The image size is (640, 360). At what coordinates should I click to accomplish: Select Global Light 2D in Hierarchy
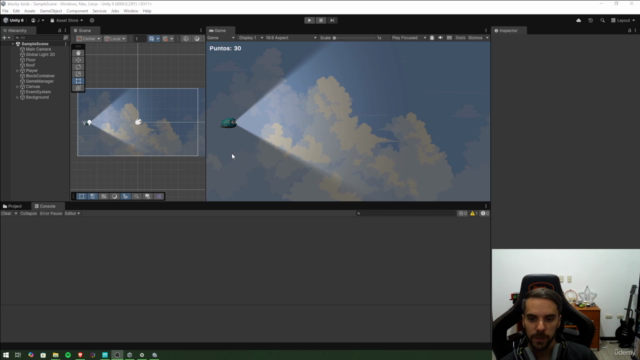click(40, 54)
